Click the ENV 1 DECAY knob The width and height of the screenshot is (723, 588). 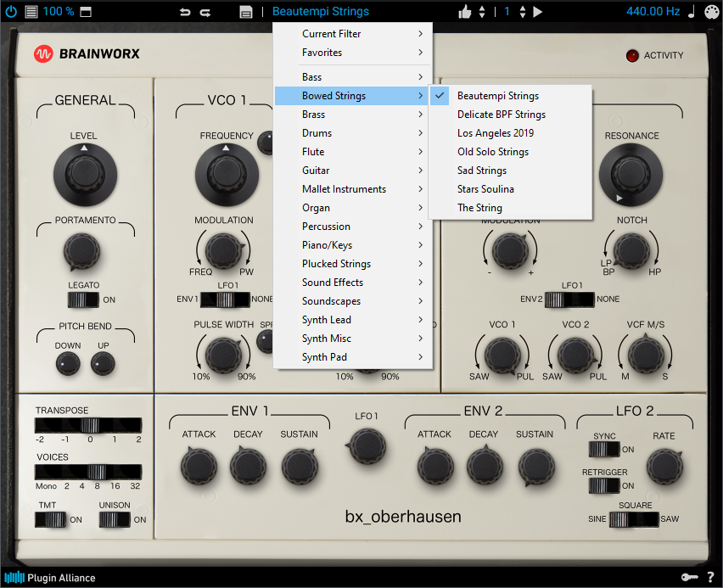[248, 467]
